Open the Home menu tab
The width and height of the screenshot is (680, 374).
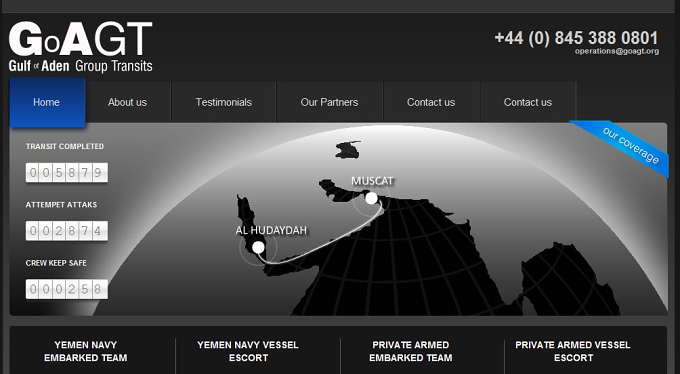(x=47, y=102)
